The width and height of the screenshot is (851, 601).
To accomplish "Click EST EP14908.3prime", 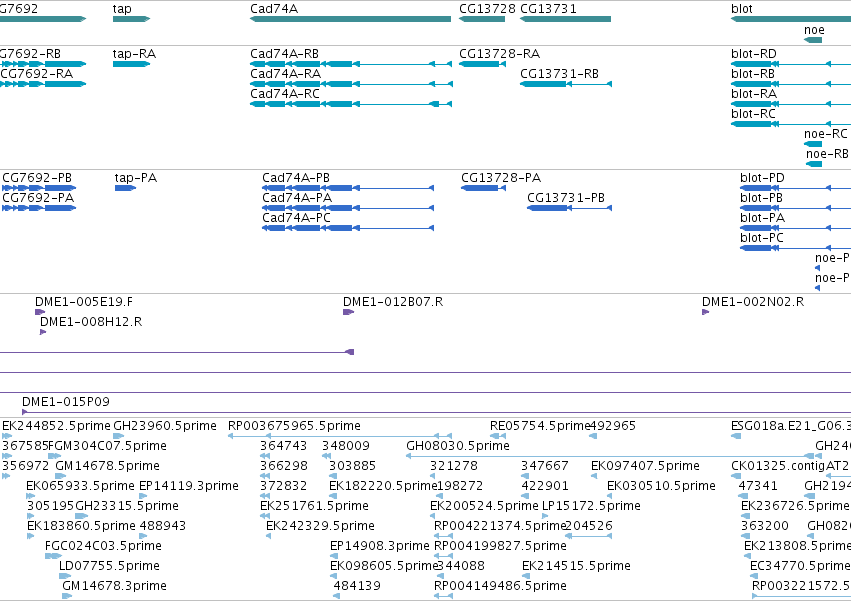I will coord(380,546).
